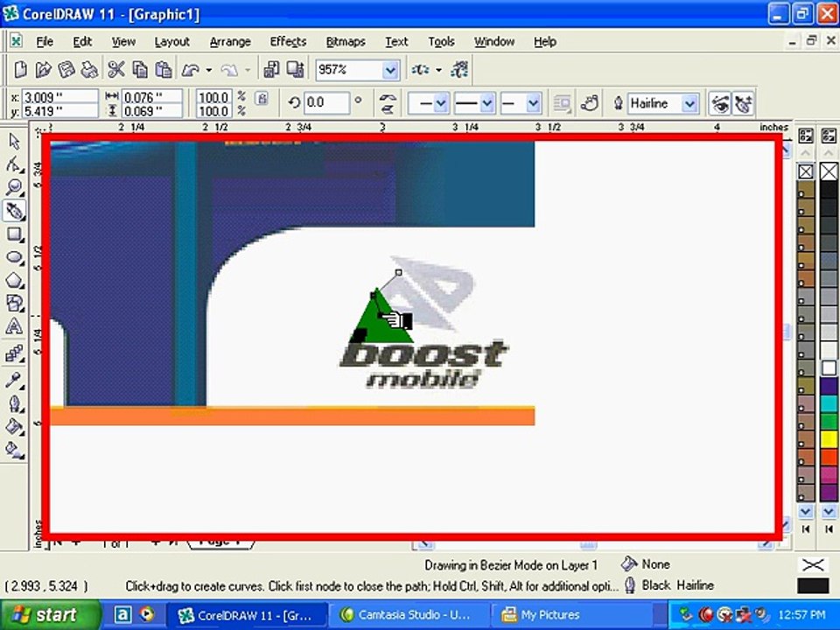Click the rightmost property bar icon after Hairline
The height and width of the screenshot is (630, 840).
[744, 103]
